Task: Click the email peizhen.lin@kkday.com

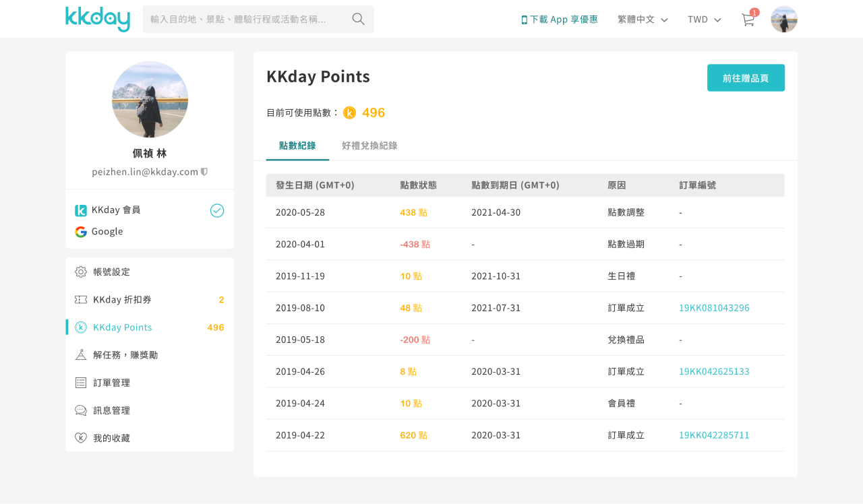Action: (x=145, y=172)
